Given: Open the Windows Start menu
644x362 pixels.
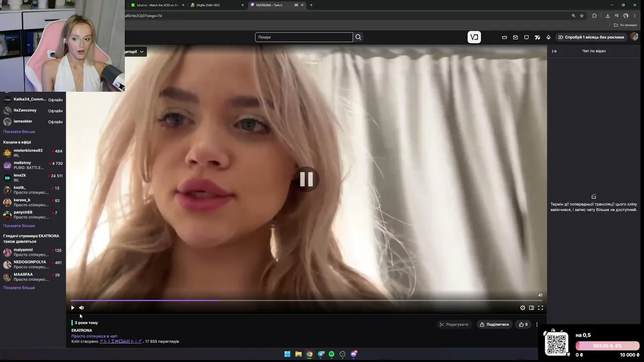Looking at the screenshot, I should [x=287, y=354].
